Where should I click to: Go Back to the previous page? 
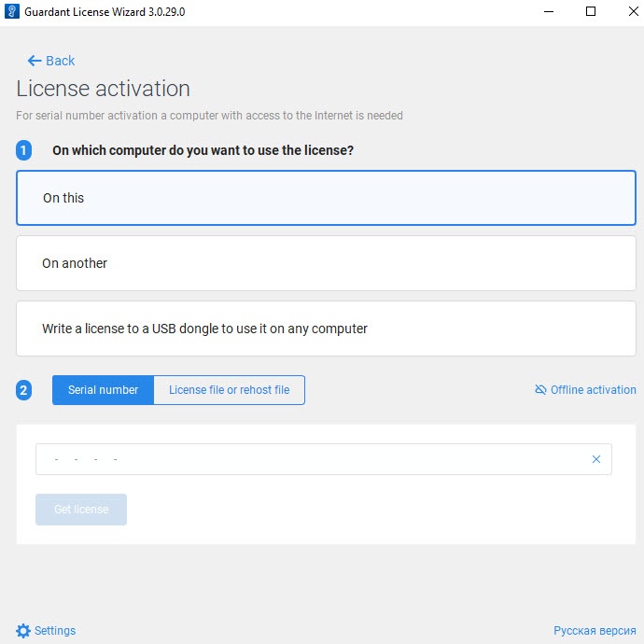[60, 61]
